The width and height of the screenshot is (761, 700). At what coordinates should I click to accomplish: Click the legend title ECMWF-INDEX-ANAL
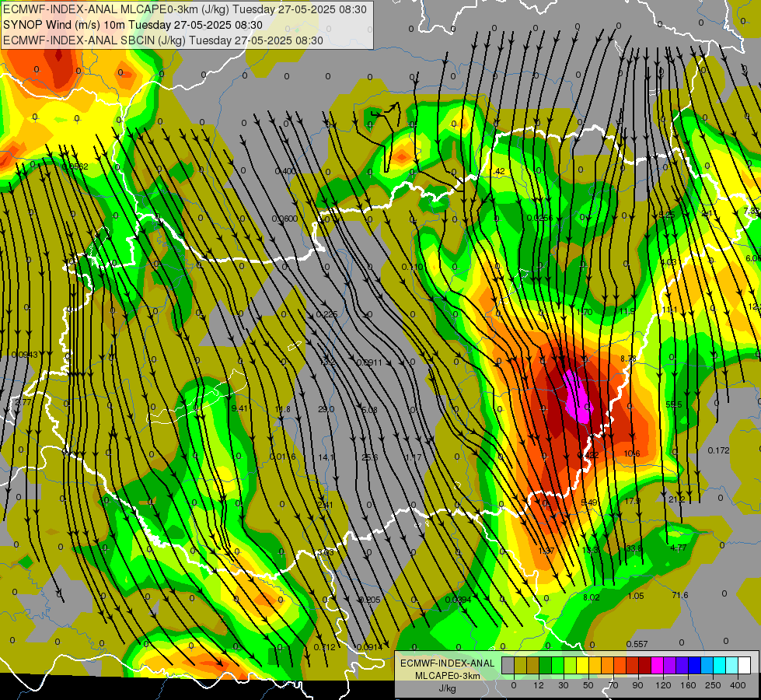click(448, 663)
